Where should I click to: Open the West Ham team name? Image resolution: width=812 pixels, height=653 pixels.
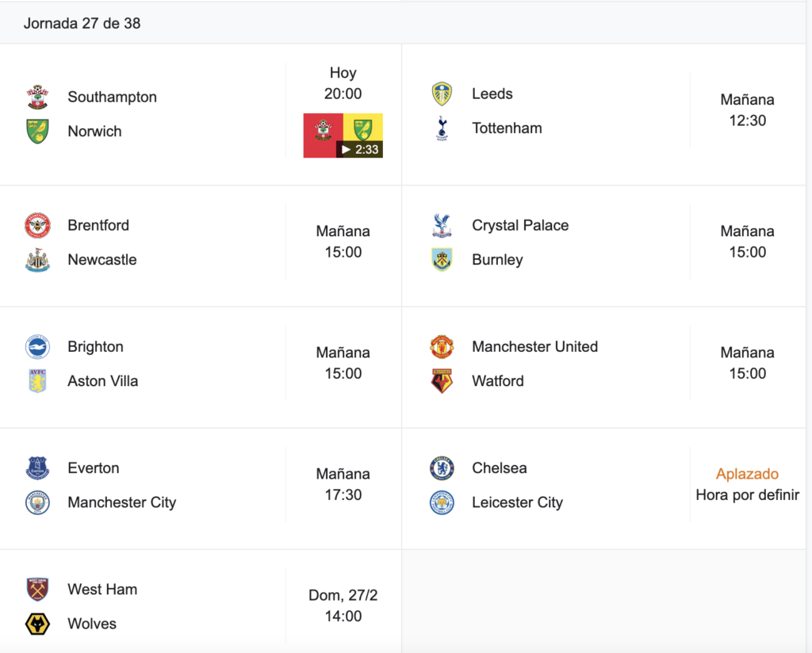(x=102, y=590)
